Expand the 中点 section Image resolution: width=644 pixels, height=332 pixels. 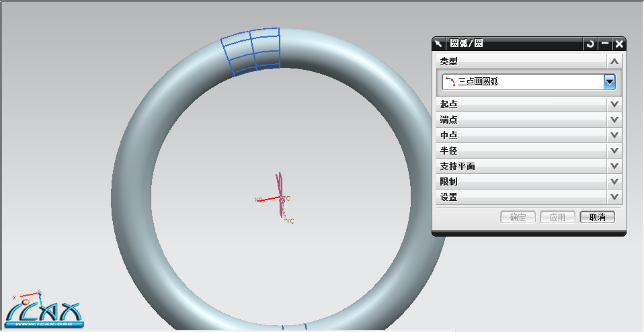[x=614, y=135]
